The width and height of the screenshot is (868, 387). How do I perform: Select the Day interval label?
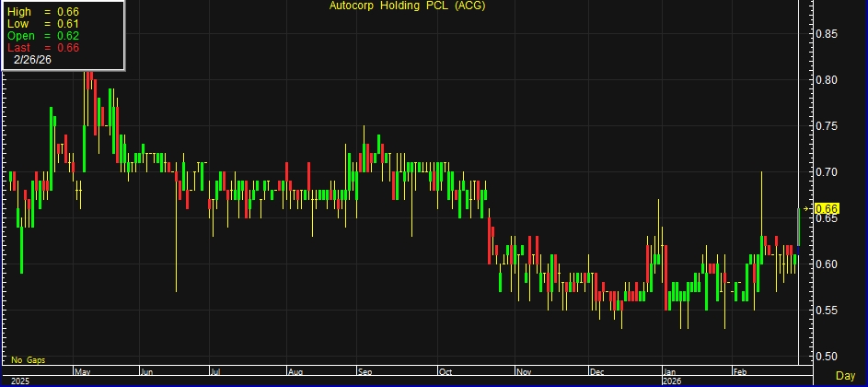844,377
